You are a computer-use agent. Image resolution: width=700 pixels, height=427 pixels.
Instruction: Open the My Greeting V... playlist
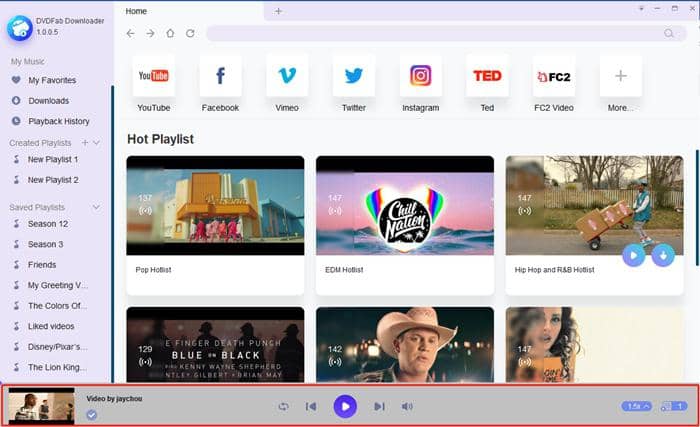(58, 285)
